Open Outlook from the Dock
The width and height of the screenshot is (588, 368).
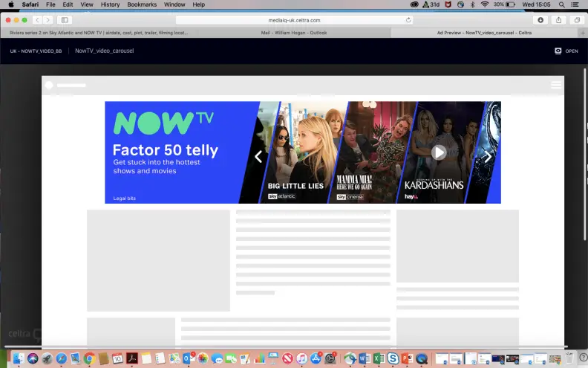pyautogui.click(x=189, y=358)
